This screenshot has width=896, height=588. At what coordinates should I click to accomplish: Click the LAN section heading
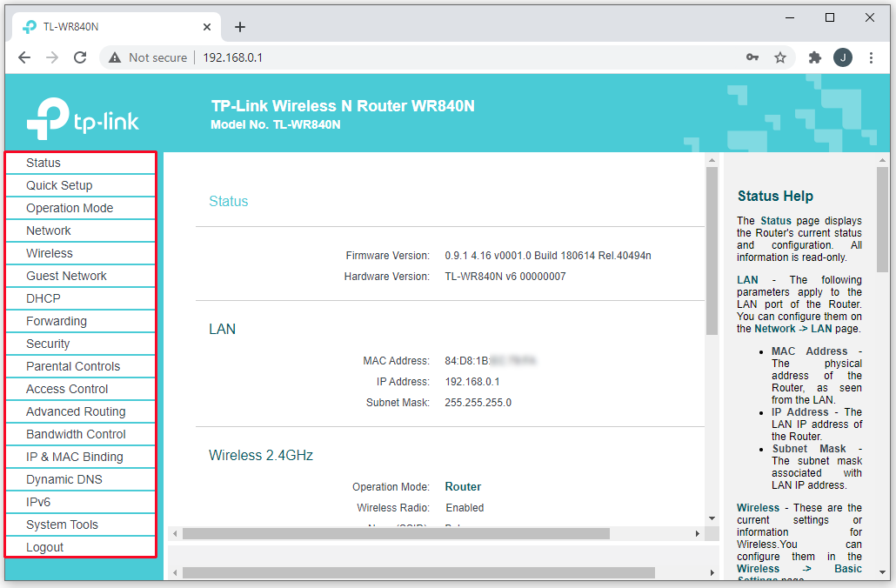click(x=223, y=329)
